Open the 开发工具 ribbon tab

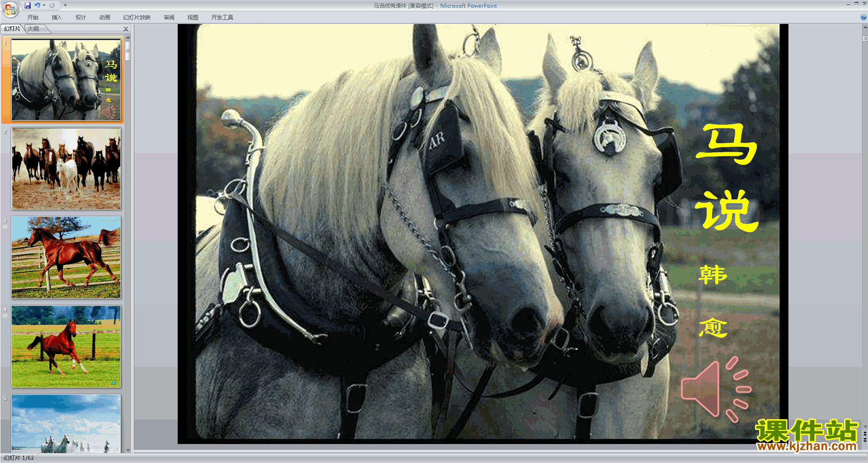click(x=222, y=18)
